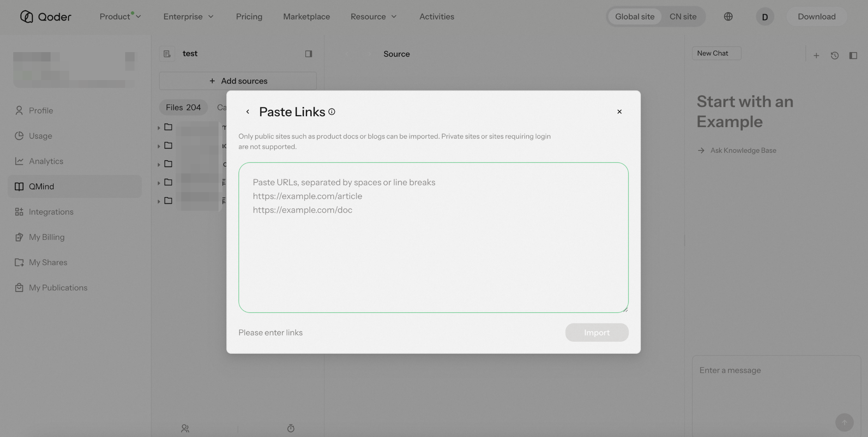The width and height of the screenshot is (868, 437).
Task: Expand the Product dropdown
Action: (120, 16)
